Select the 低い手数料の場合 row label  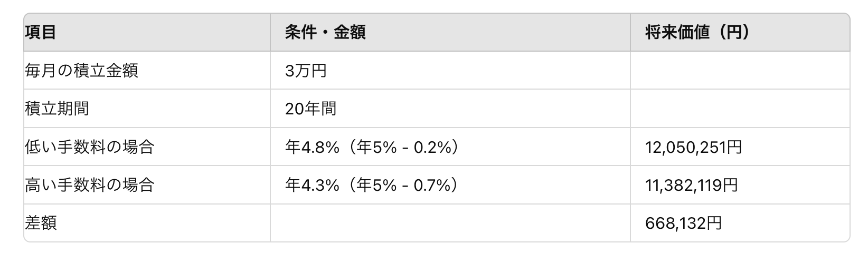[x=89, y=147]
